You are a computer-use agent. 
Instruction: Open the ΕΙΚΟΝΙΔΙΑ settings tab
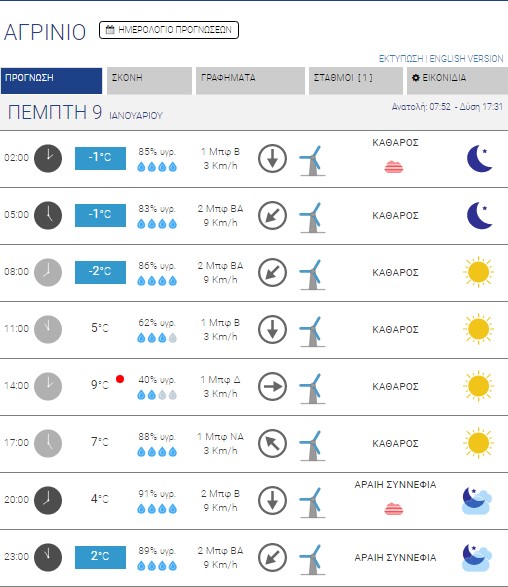click(x=457, y=80)
